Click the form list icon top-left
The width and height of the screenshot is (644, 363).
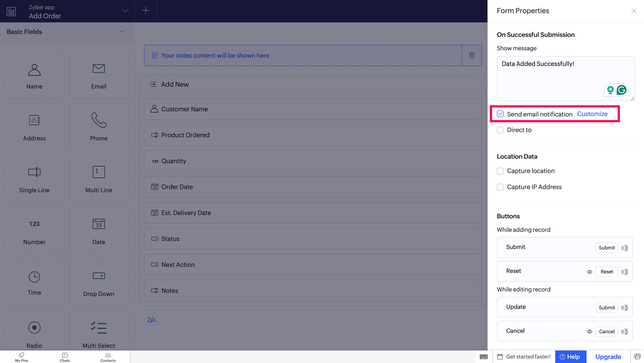tap(11, 11)
